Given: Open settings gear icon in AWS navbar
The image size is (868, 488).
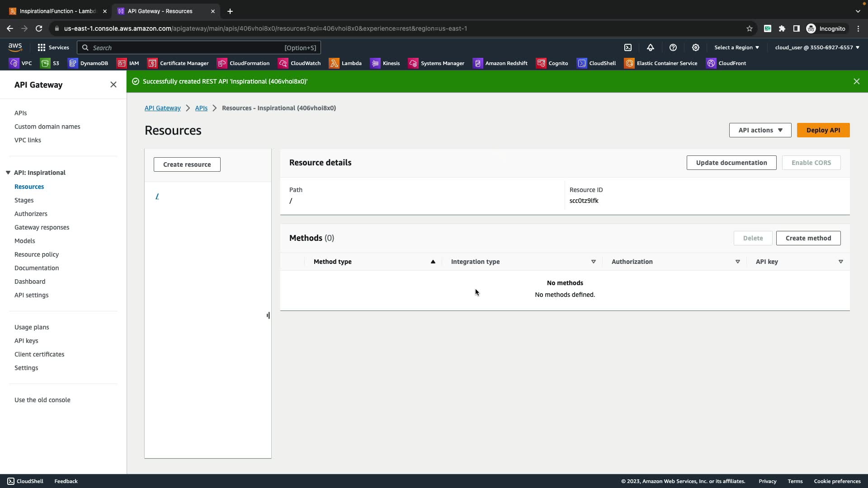Looking at the screenshot, I should pyautogui.click(x=696, y=47).
